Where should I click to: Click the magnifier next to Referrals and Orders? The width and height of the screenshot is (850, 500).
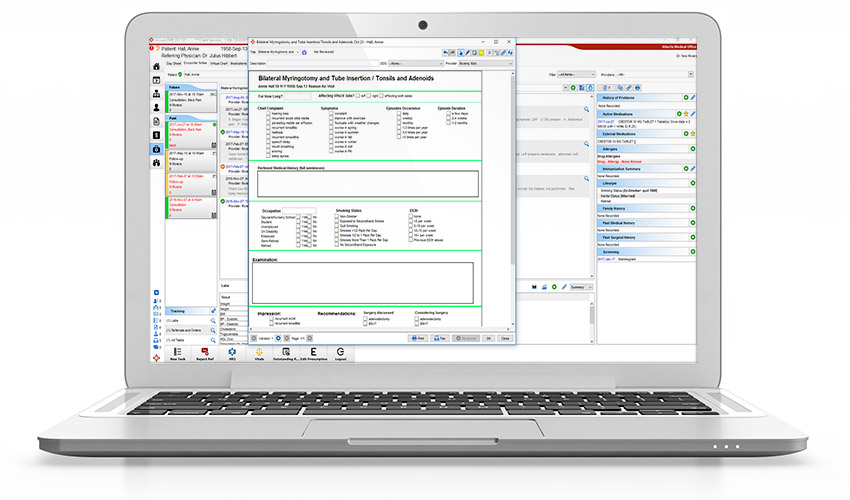212,330
